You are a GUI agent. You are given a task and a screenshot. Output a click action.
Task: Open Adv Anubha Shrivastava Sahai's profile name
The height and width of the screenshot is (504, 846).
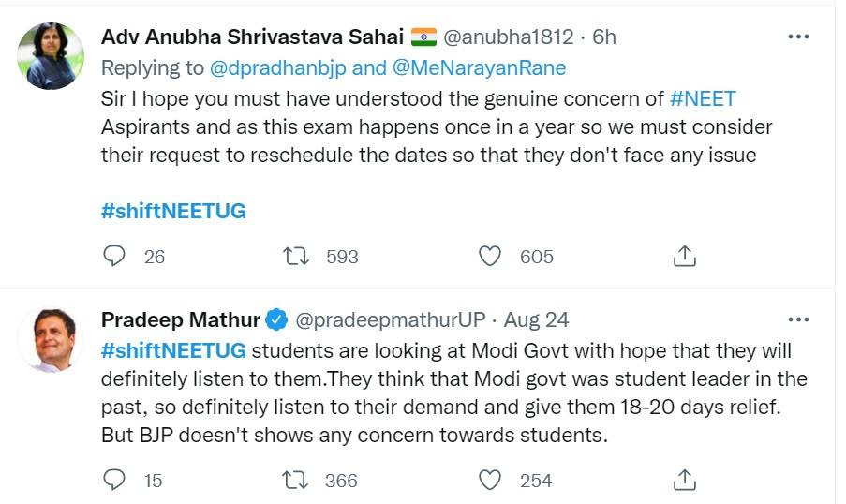tap(252, 37)
